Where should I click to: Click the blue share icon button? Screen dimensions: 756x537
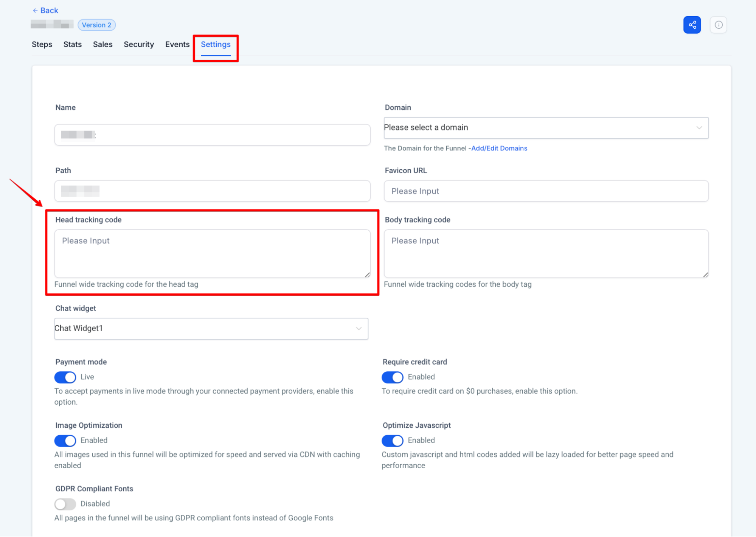pos(692,25)
